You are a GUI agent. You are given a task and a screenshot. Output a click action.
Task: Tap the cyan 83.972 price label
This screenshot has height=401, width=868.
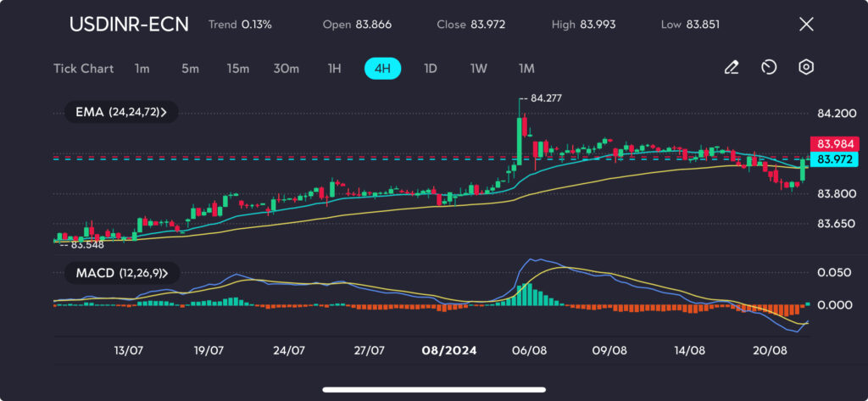[x=834, y=159]
